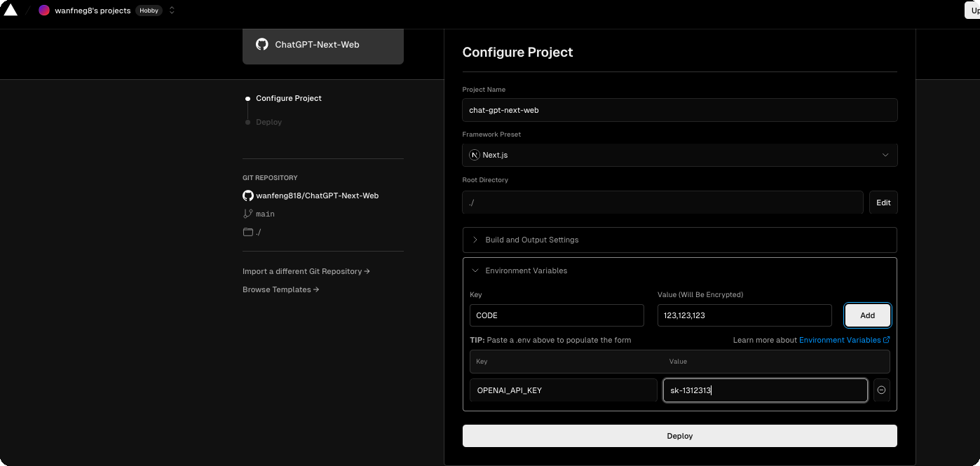Click the GIT REPOSITORY section heading
Viewport: 980px width, 466px height.
270,178
